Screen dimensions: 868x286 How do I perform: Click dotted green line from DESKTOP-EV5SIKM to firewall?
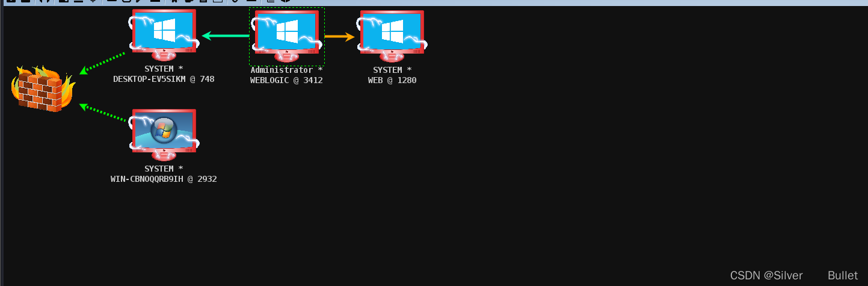tap(102, 63)
